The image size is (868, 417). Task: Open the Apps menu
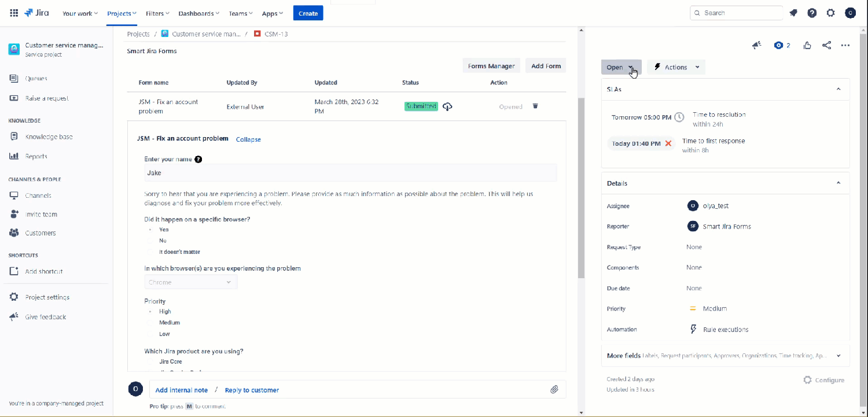[x=273, y=13]
